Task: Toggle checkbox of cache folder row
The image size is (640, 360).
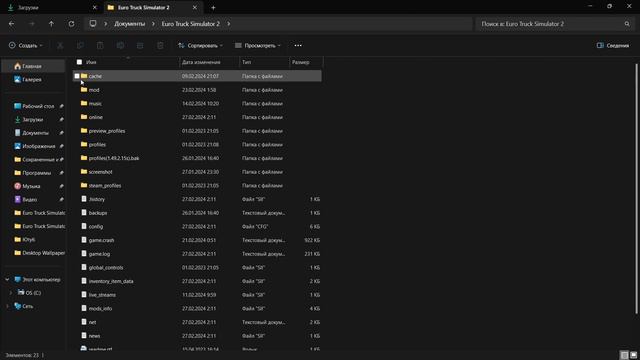Action: point(77,76)
